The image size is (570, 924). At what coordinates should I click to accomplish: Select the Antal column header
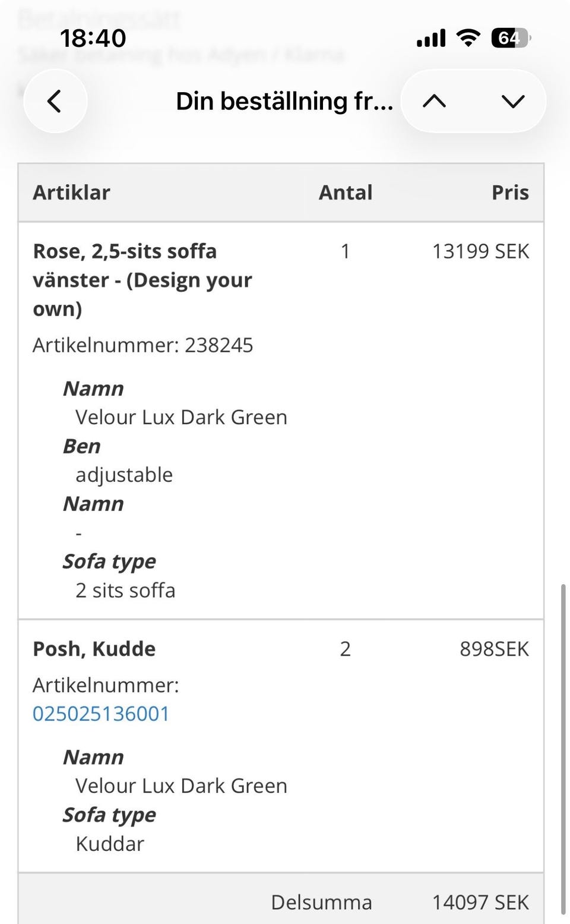point(346,192)
